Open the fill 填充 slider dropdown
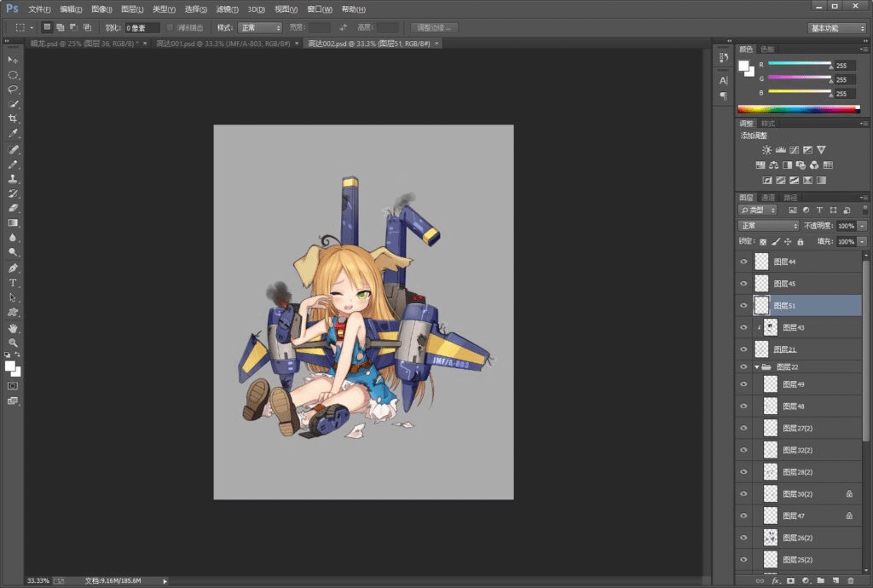The width and height of the screenshot is (873, 588). tap(862, 242)
